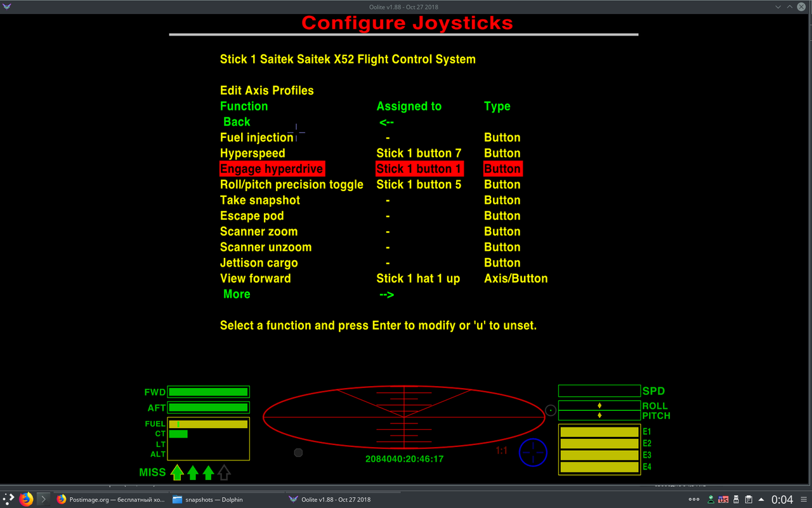This screenshot has height=508, width=812.
Task: Expand hidden system tray icons arrow
Action: click(x=762, y=500)
